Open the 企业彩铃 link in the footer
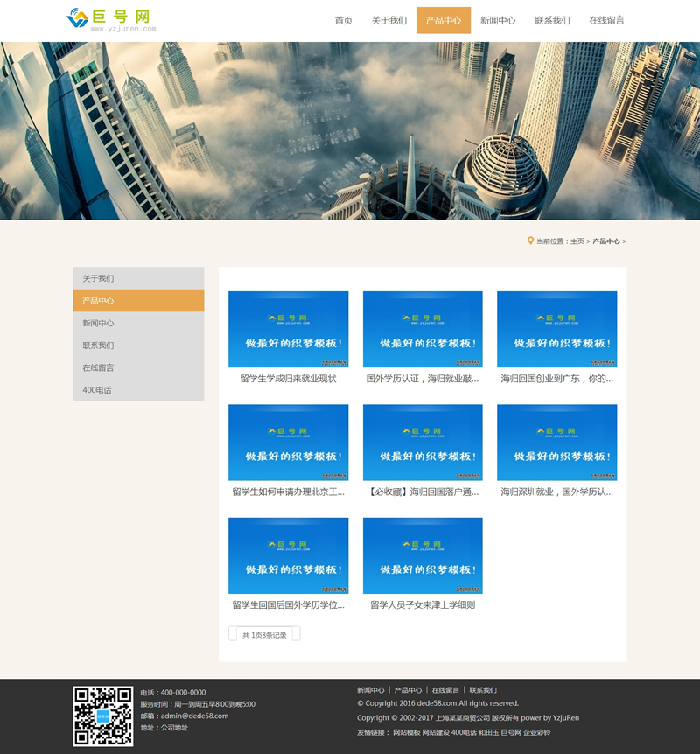Screen dimensions: 700x754 (x=537, y=732)
